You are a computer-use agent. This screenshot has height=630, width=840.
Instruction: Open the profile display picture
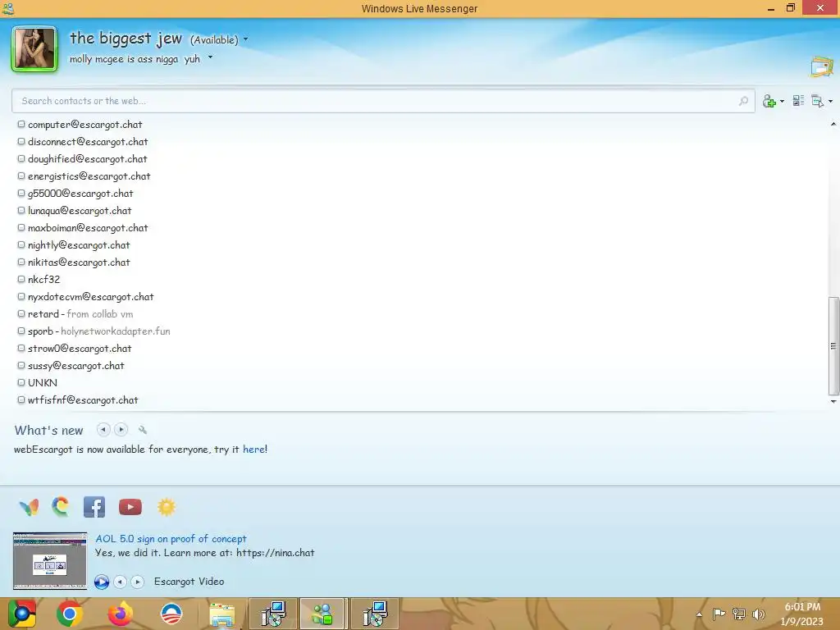click(x=34, y=48)
